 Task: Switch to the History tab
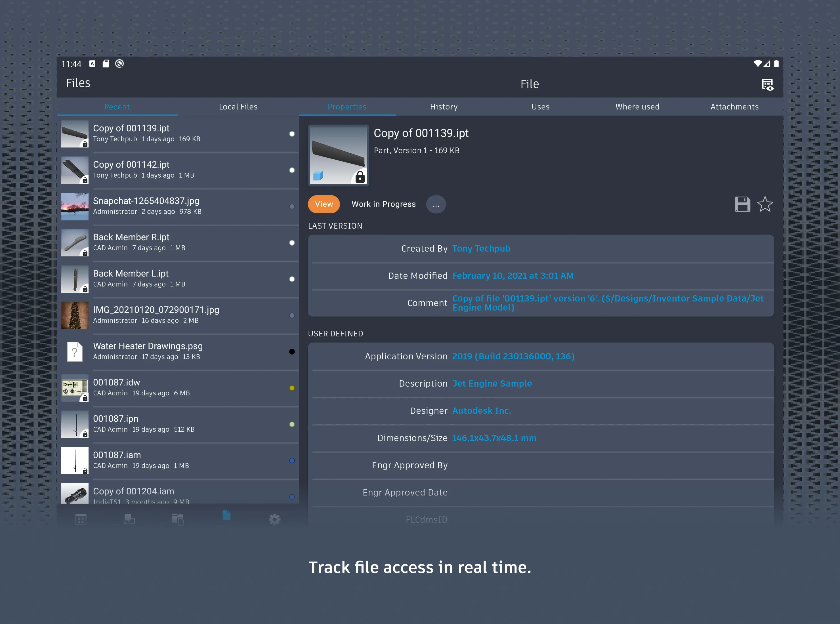pyautogui.click(x=444, y=107)
